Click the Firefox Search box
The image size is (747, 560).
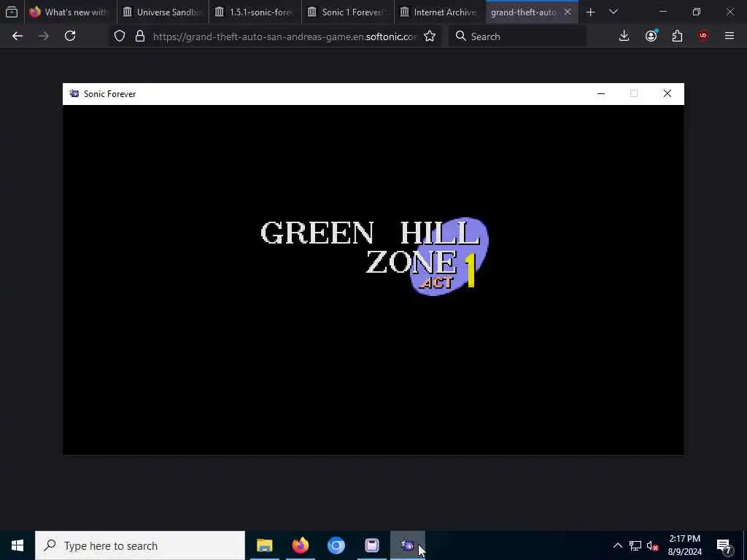(517, 36)
